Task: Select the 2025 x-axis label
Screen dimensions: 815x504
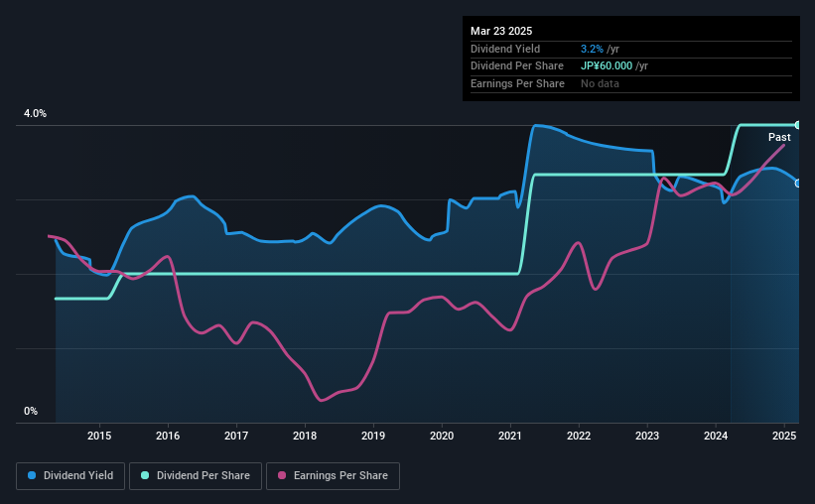Action: (x=784, y=436)
